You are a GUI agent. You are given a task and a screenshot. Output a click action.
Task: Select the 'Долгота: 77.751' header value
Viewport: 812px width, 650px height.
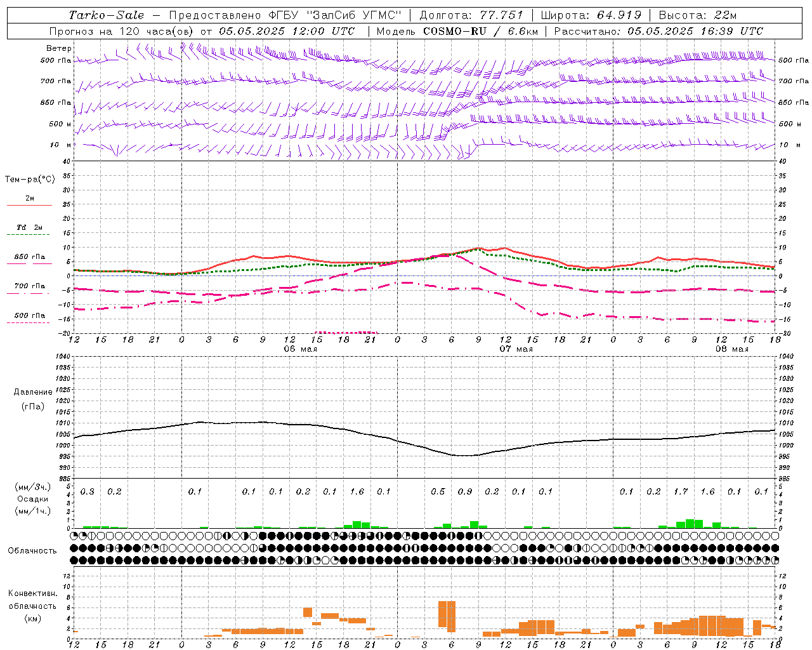click(x=471, y=15)
